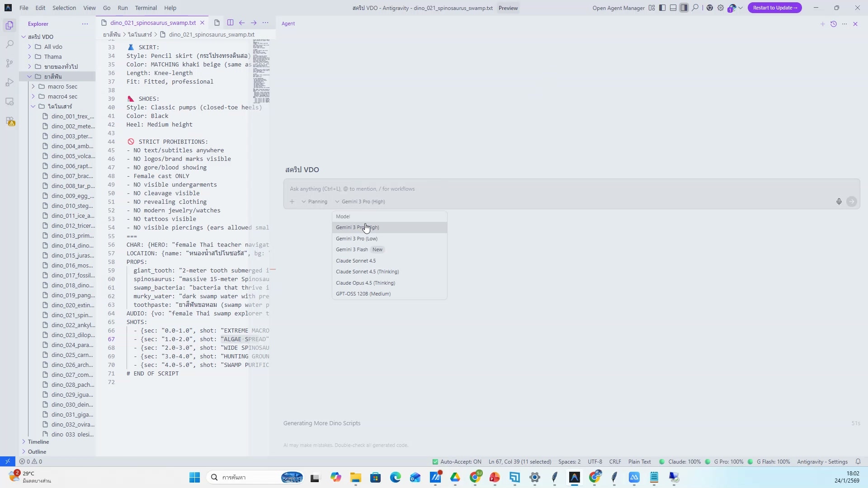Split the editor right

[230, 23]
